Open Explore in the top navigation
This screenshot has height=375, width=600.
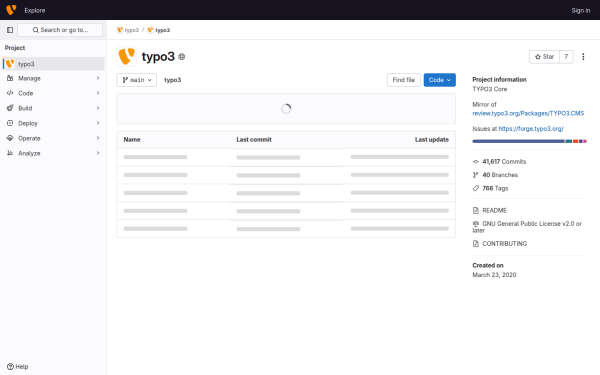[x=35, y=10]
